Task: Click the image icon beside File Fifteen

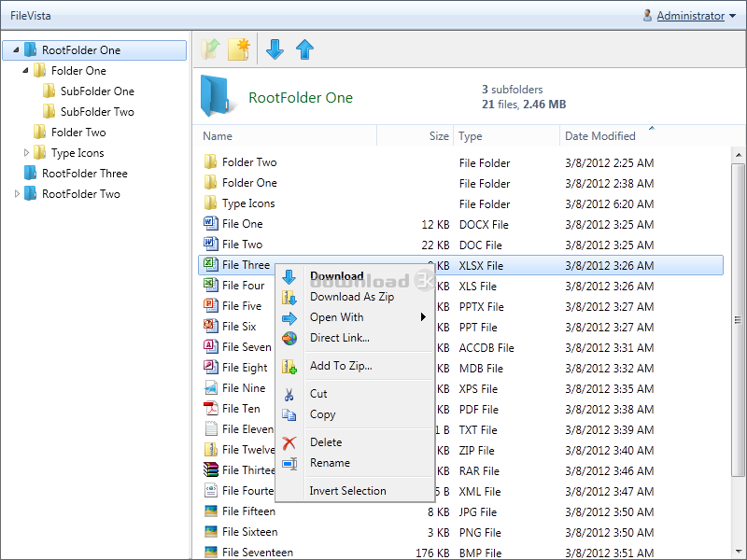Action: [x=211, y=511]
